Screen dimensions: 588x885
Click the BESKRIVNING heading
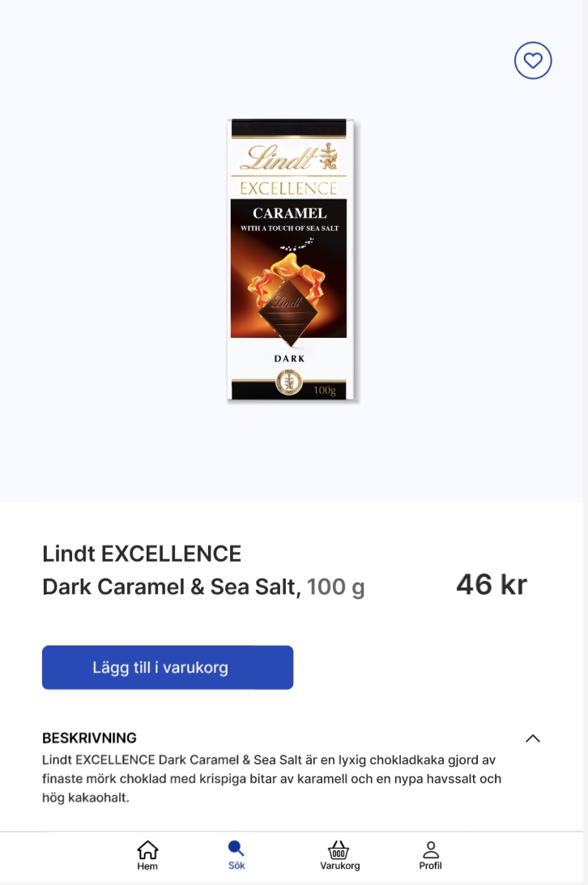(89, 737)
